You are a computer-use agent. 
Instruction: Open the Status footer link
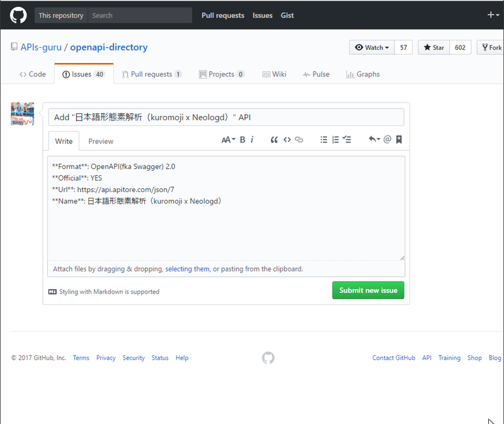coord(160,358)
